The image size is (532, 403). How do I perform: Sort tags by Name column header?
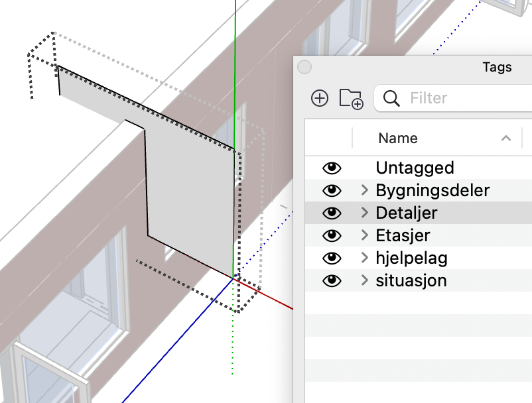(x=397, y=139)
